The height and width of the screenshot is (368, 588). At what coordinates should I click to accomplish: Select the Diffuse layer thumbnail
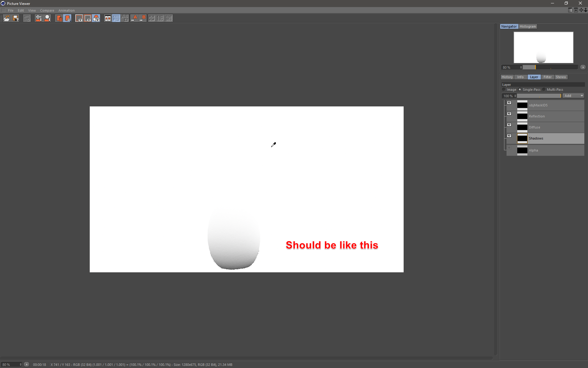tap(522, 127)
